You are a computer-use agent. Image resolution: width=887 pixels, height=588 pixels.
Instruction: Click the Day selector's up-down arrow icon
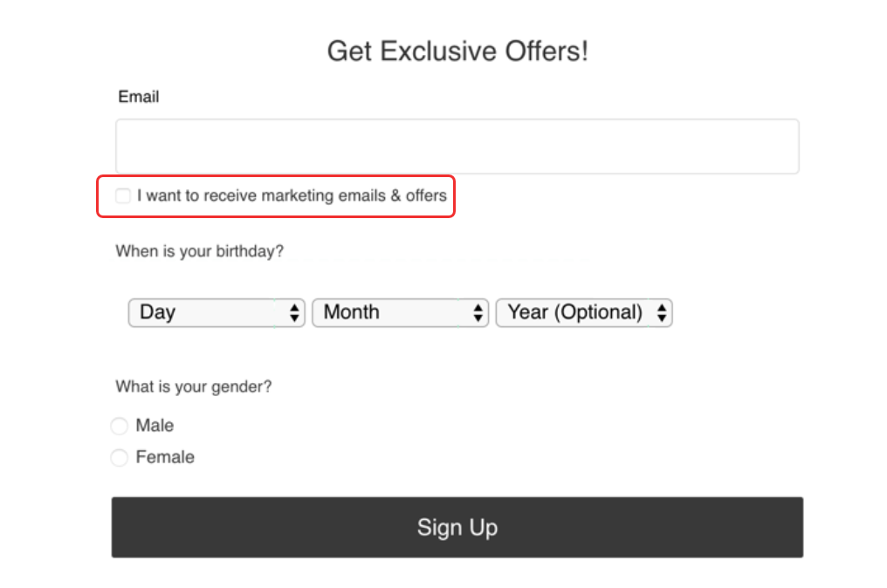295,312
